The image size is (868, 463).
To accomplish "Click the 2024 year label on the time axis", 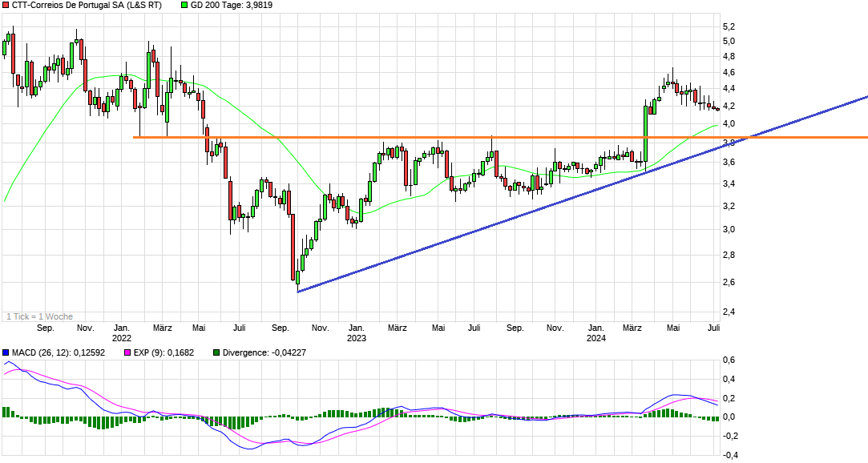I will pyautogui.click(x=596, y=338).
